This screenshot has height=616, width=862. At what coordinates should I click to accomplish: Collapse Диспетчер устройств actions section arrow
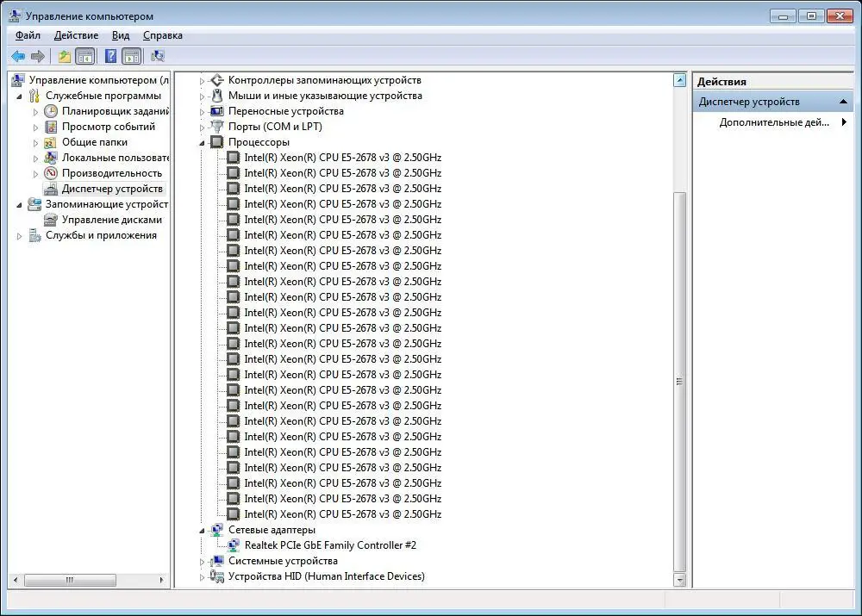tap(843, 102)
